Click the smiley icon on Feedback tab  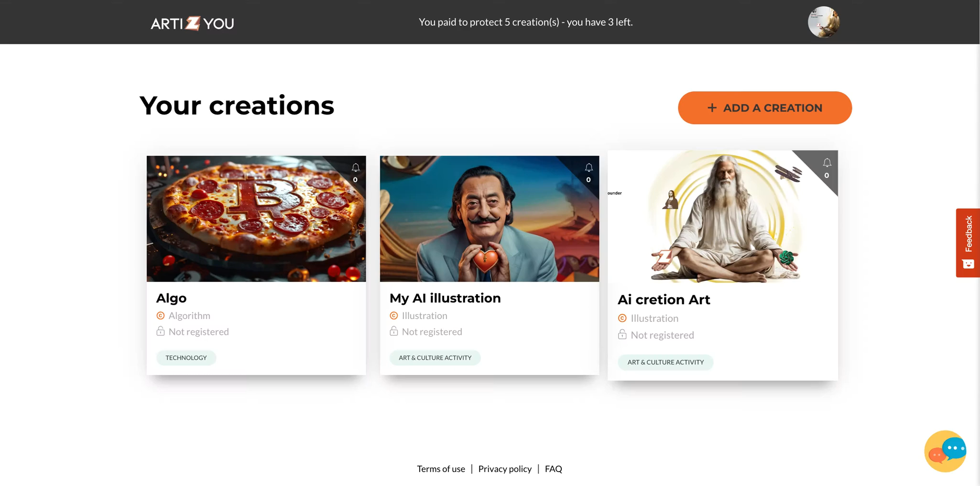[968, 264]
